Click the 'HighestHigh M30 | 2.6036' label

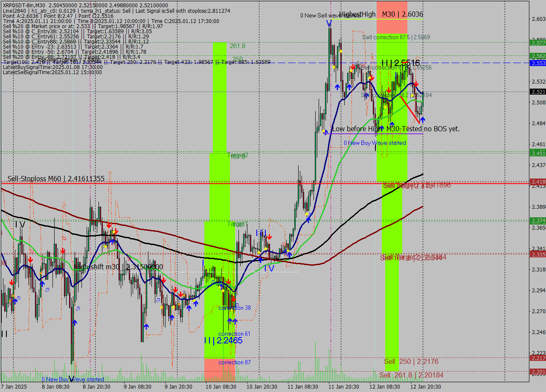tap(381, 14)
